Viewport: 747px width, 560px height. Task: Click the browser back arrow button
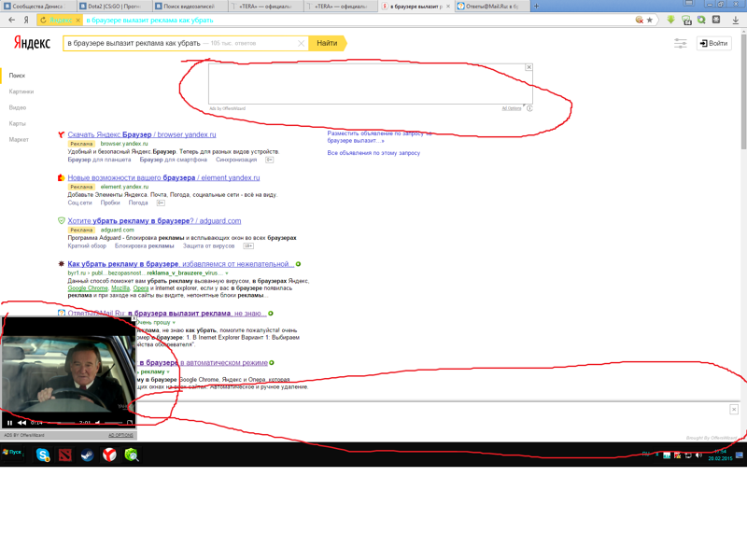(11, 20)
